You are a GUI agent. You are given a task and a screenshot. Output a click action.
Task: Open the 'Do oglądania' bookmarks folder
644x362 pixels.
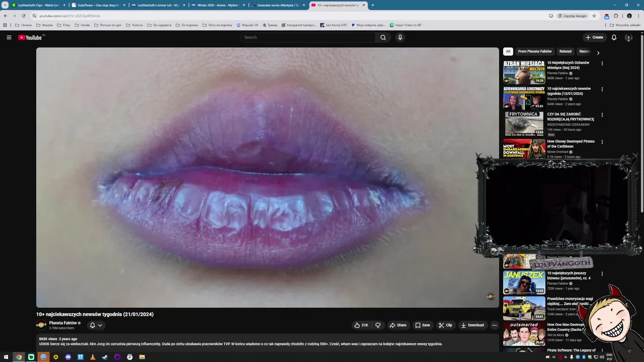[159, 25]
